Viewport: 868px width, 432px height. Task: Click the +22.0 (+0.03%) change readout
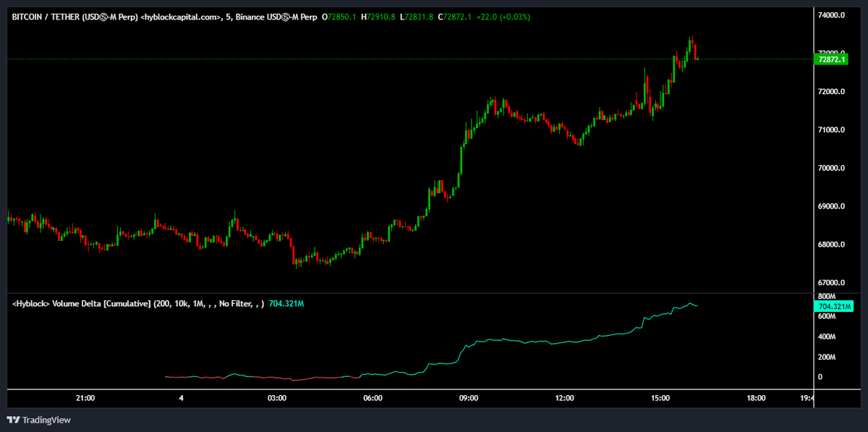pos(504,17)
